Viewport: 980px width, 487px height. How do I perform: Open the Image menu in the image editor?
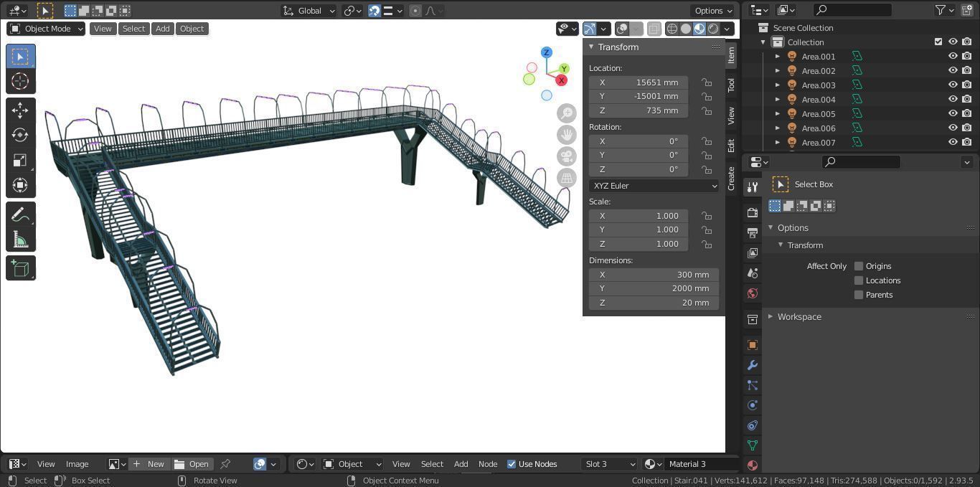click(77, 464)
